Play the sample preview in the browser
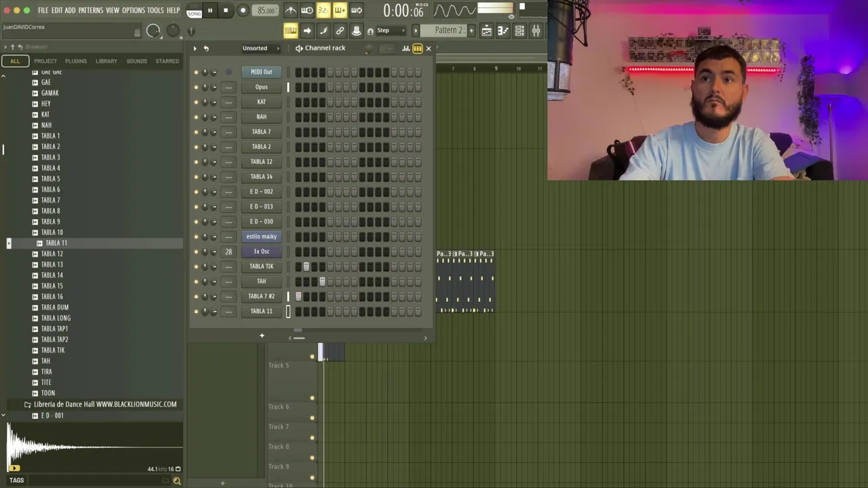Screen dimensions: 868x488 (x=15, y=468)
